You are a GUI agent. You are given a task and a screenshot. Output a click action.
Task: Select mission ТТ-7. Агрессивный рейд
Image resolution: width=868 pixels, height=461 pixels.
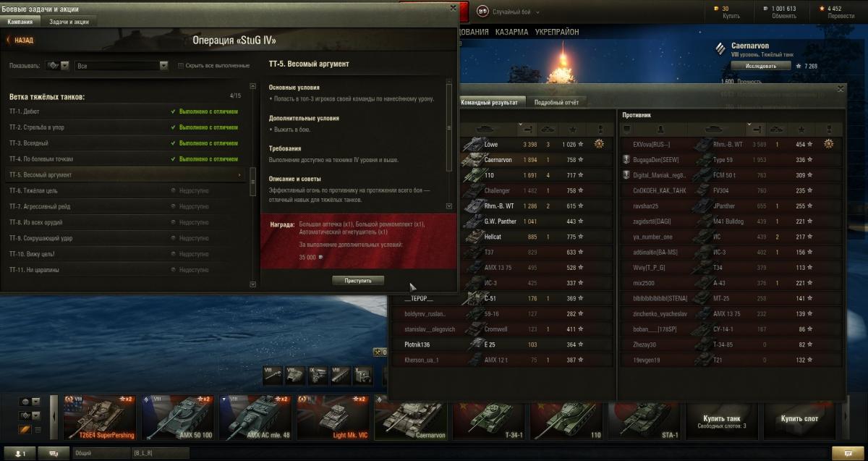click(x=124, y=206)
